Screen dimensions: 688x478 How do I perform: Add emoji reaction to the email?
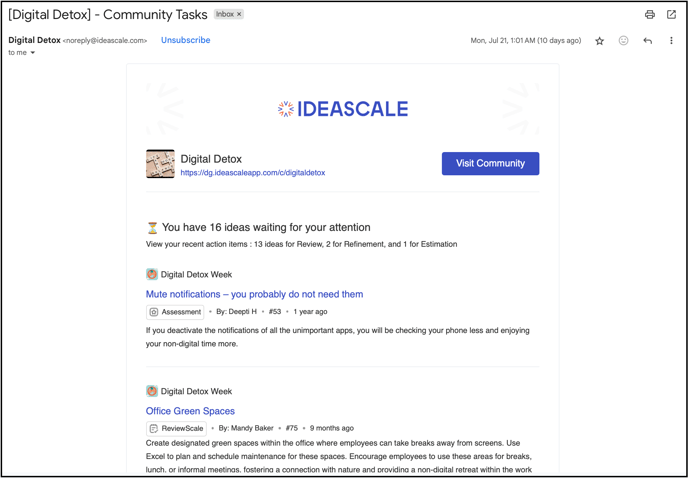click(624, 41)
